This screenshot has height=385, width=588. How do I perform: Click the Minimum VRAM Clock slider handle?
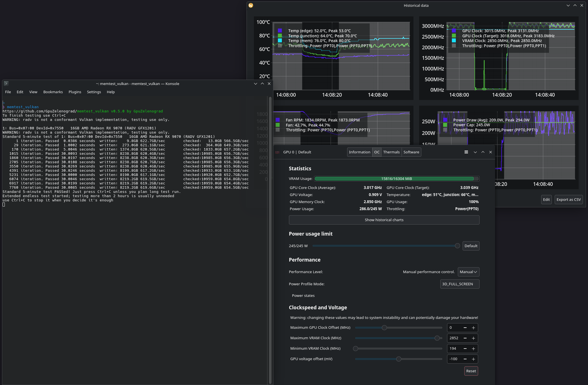356,349
